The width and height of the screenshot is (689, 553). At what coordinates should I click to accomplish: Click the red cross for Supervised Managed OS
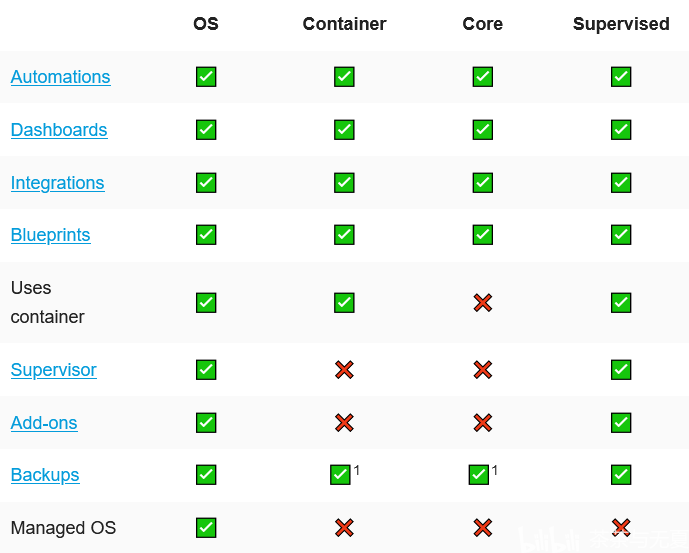[621, 528]
